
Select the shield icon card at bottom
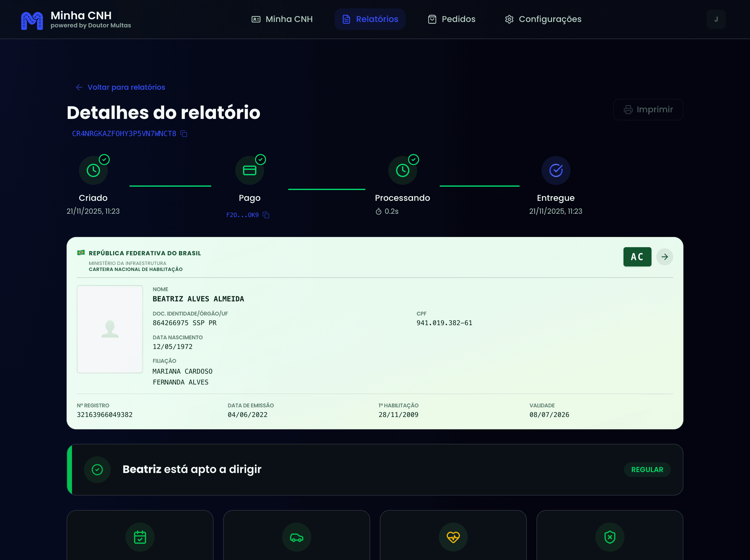(x=610, y=537)
